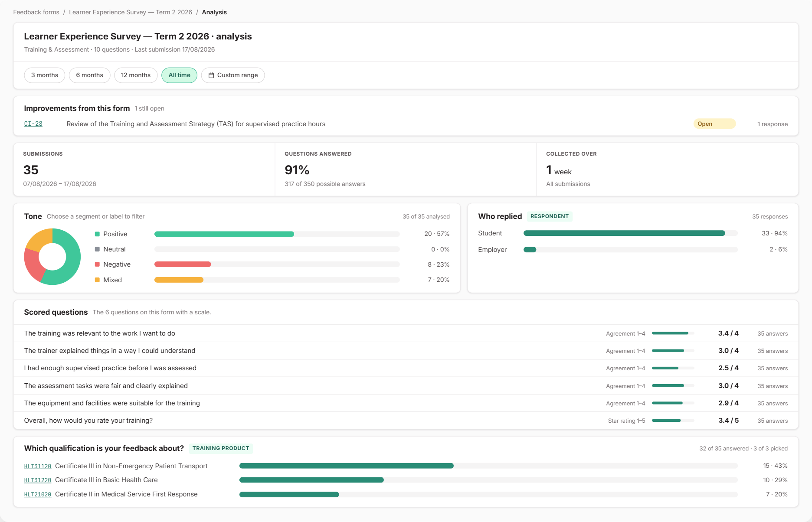The width and height of the screenshot is (812, 522).
Task: Open 'I had enough supervised practice' question
Action: (406, 368)
